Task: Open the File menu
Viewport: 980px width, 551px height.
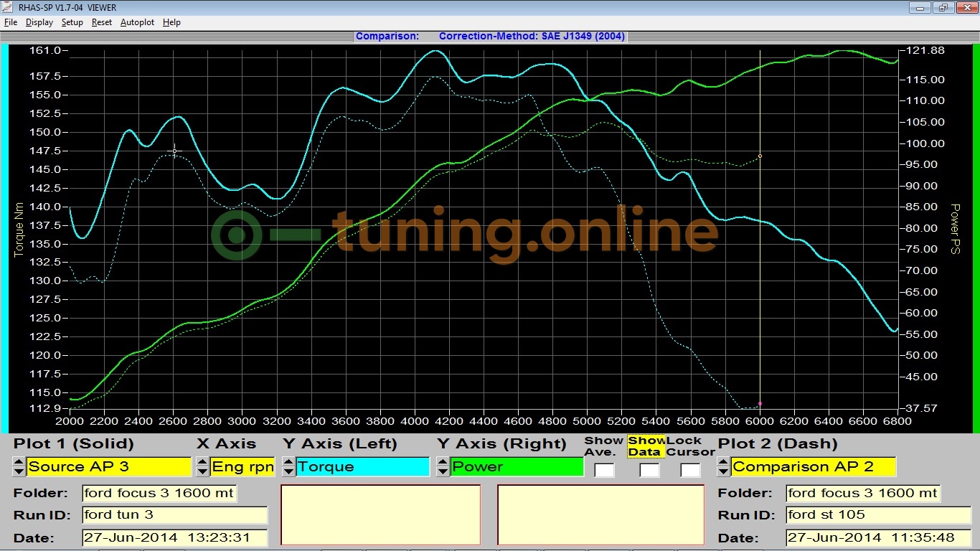Action: [x=10, y=22]
